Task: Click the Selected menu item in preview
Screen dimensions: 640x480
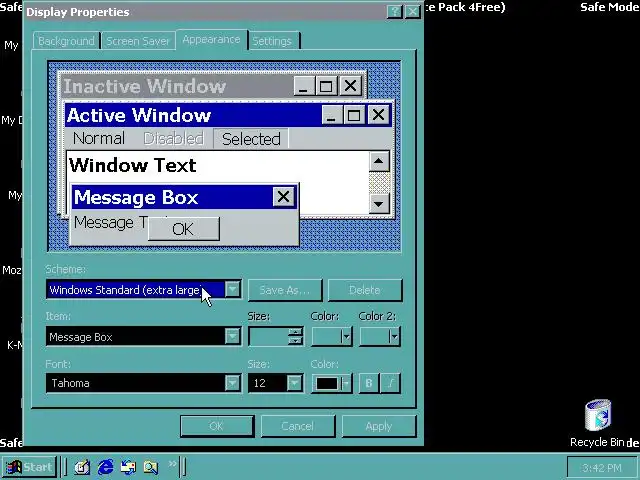Action: tap(251, 139)
